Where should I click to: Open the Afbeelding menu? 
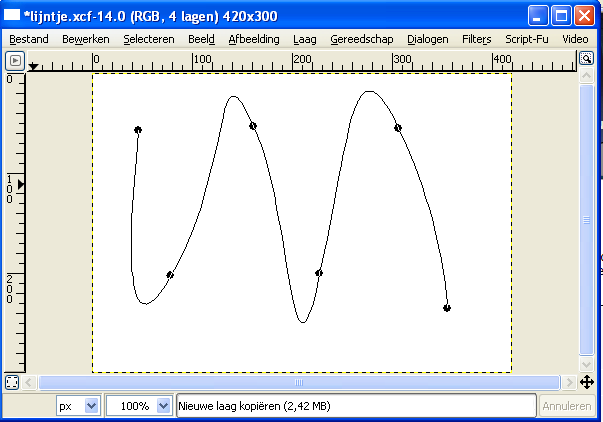click(254, 39)
